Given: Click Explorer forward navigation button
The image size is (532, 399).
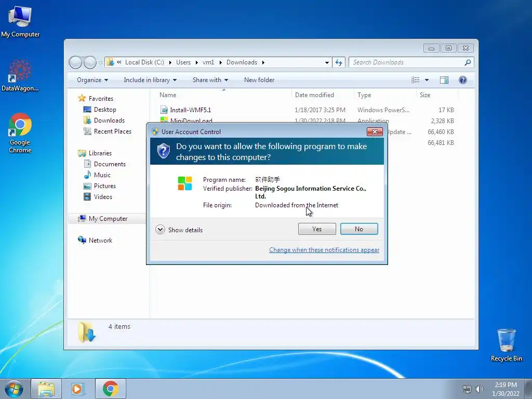Looking at the screenshot, I should [90, 62].
